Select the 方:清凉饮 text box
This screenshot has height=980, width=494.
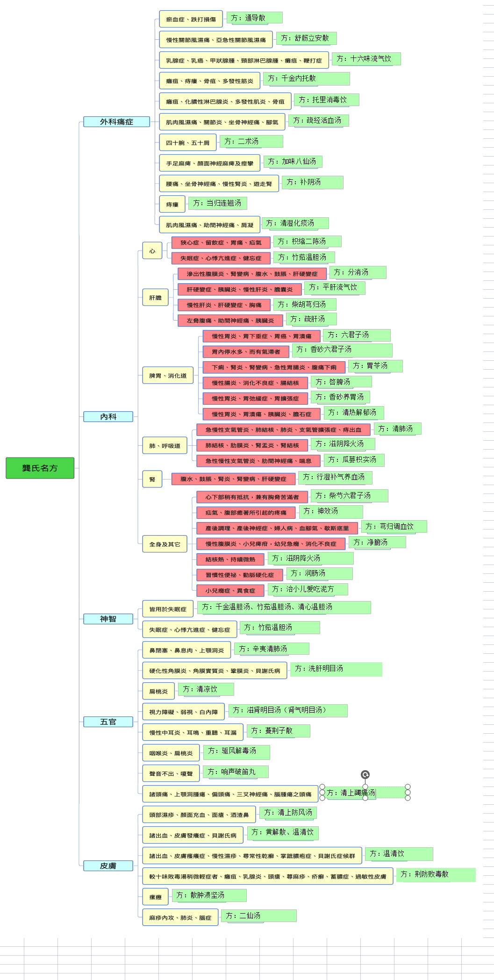[x=206, y=689]
